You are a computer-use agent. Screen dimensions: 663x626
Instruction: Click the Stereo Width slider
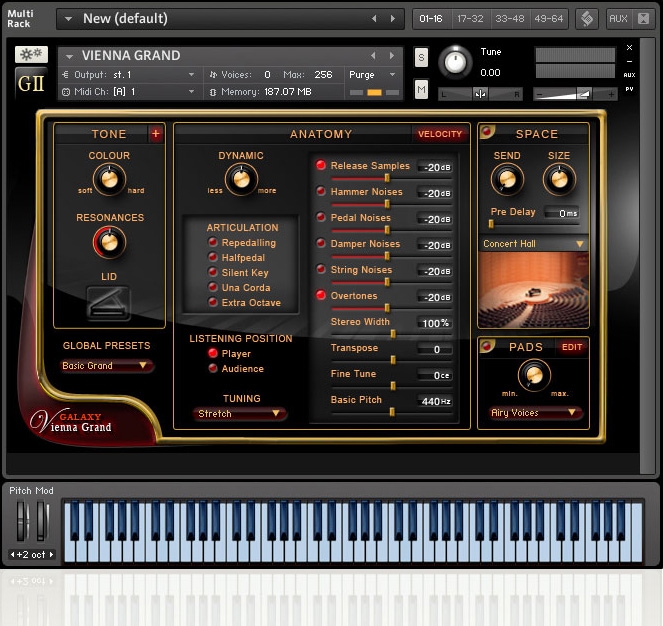tap(392, 335)
